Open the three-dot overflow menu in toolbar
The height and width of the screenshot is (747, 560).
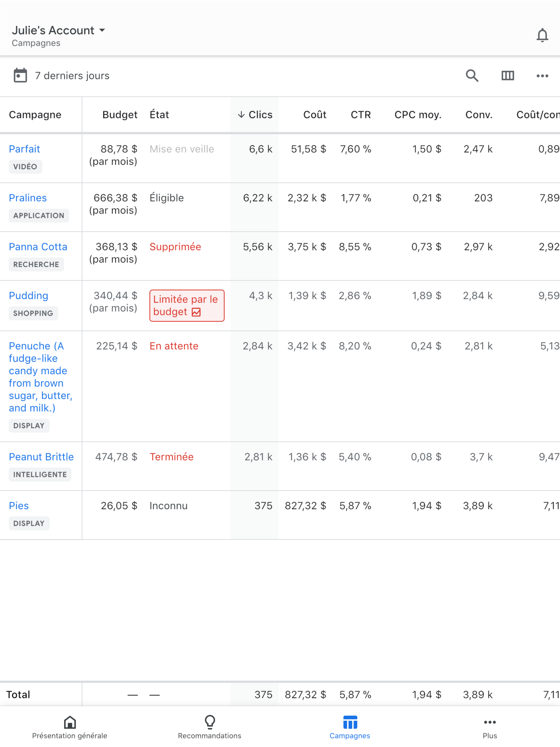(542, 76)
